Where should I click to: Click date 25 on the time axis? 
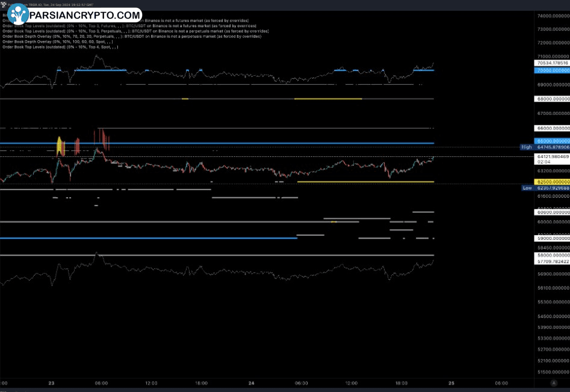(x=451, y=382)
